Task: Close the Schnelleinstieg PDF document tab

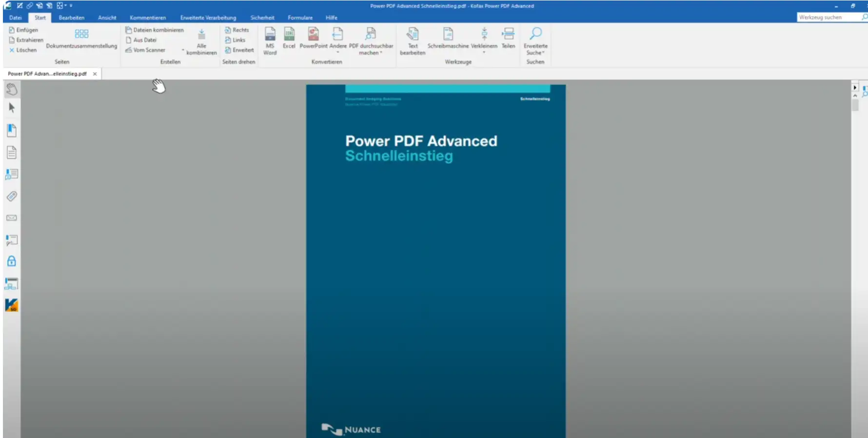Action: pyautogui.click(x=95, y=74)
